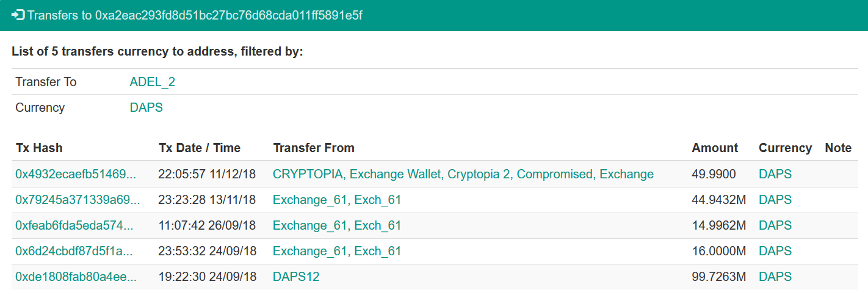Open Exchange_61 sender in the 23:53:32 row
This screenshot has height=295, width=868.
[x=337, y=251]
